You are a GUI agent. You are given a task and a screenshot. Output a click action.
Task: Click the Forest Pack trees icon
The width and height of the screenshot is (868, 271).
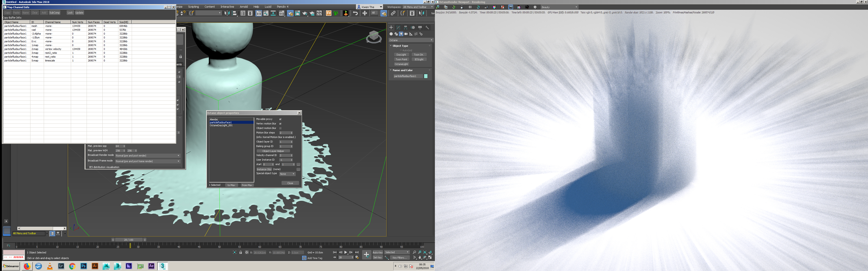tap(336, 13)
